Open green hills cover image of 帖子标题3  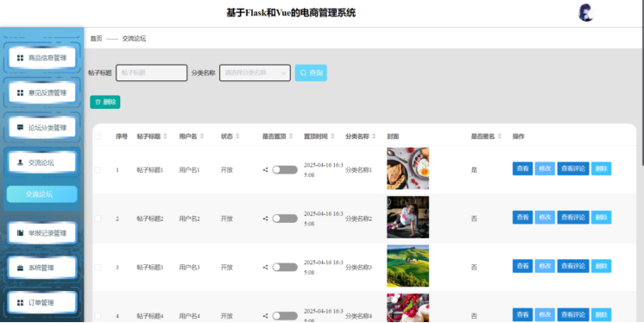tap(407, 266)
